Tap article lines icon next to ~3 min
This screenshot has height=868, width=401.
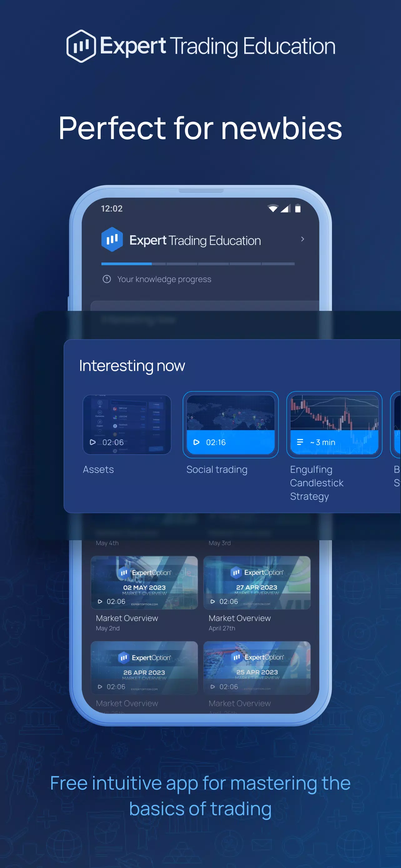300,442
